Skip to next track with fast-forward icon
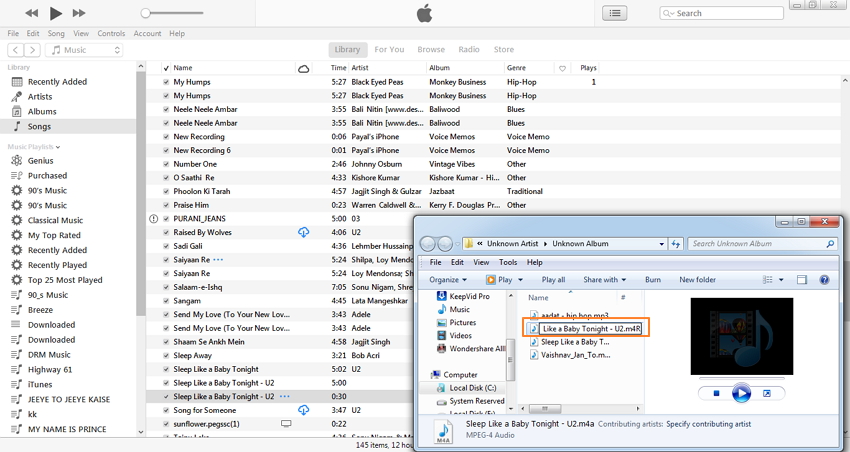850x452 pixels. click(x=79, y=13)
